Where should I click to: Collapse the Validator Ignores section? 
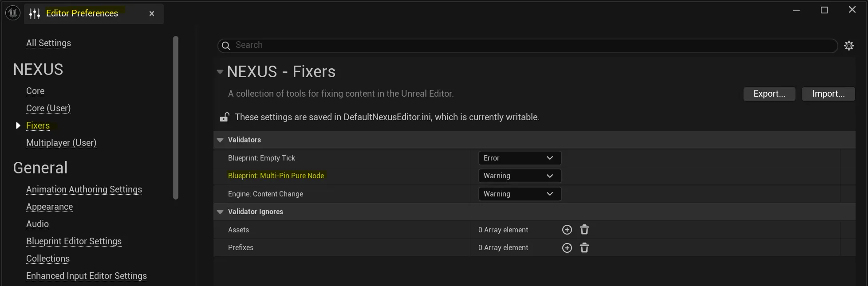point(220,212)
